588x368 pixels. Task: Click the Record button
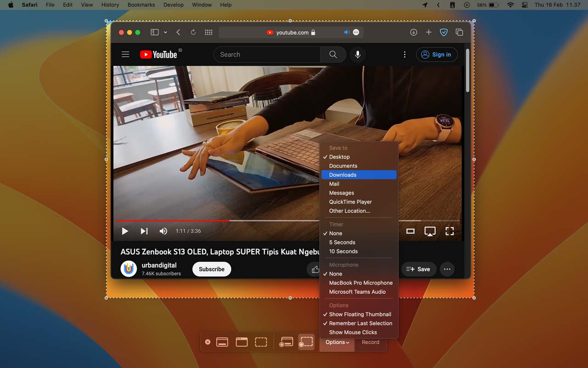pos(370,342)
